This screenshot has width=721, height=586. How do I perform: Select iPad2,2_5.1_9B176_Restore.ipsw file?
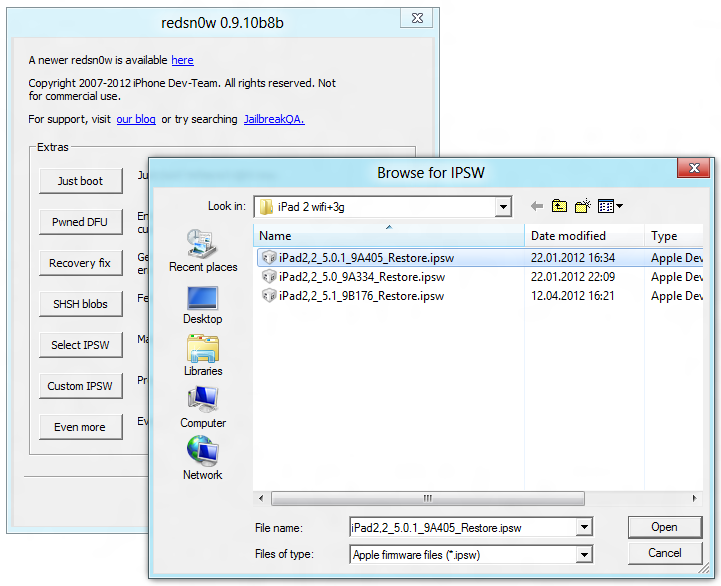click(361, 296)
